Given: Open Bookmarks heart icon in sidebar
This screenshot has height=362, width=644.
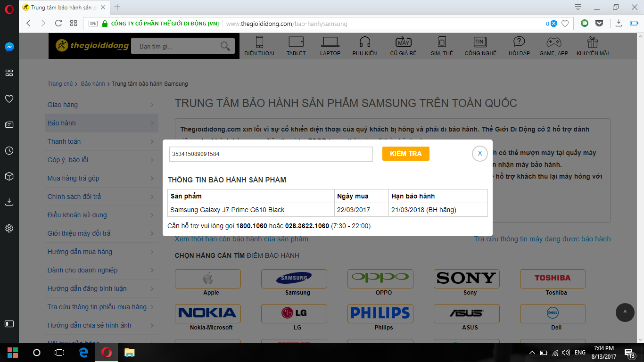Looking at the screenshot, I should click(x=9, y=99).
